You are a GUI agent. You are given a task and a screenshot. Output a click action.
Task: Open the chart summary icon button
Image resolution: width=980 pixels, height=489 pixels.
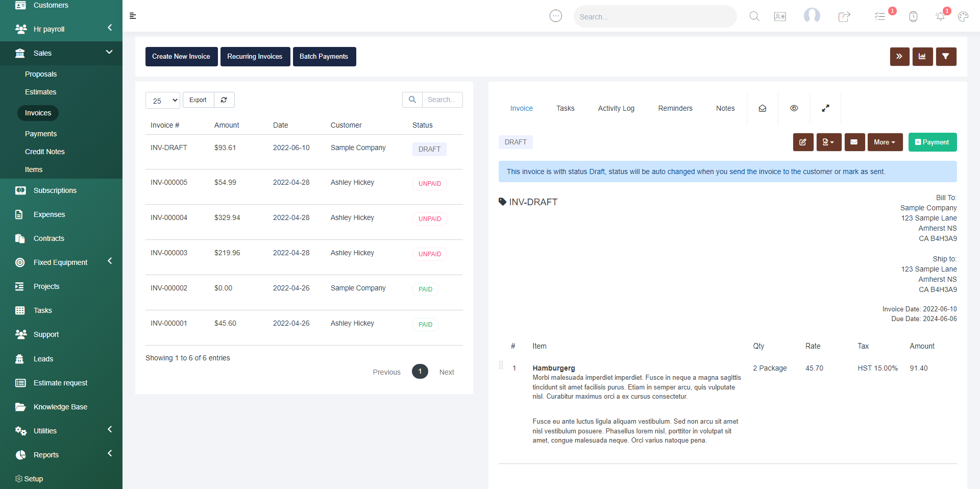[922, 57]
